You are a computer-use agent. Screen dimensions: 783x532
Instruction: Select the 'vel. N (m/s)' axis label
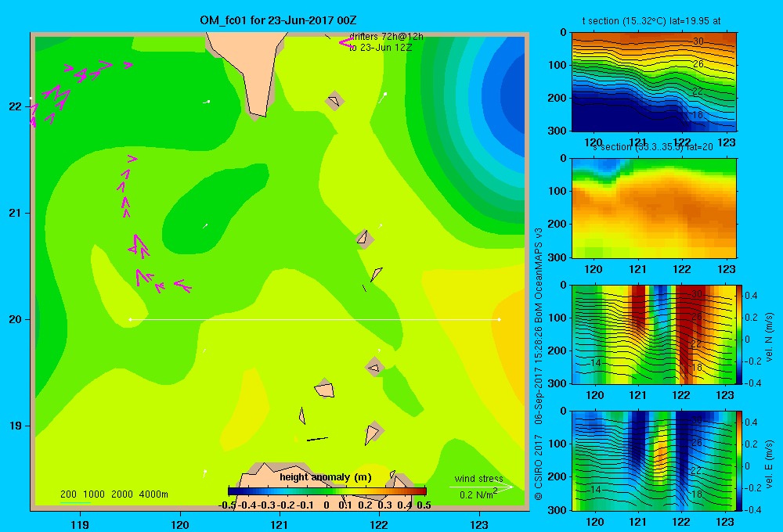pyautogui.click(x=769, y=337)
